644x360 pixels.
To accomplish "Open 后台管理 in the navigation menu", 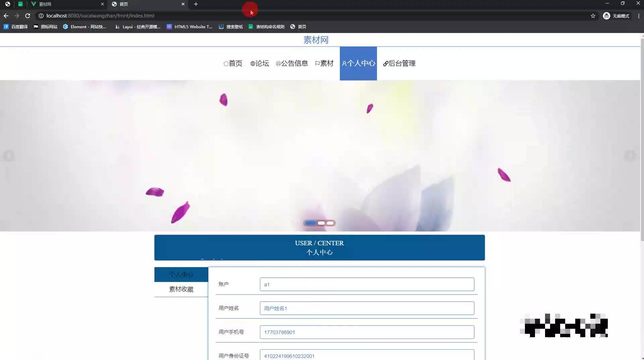I will [x=399, y=63].
